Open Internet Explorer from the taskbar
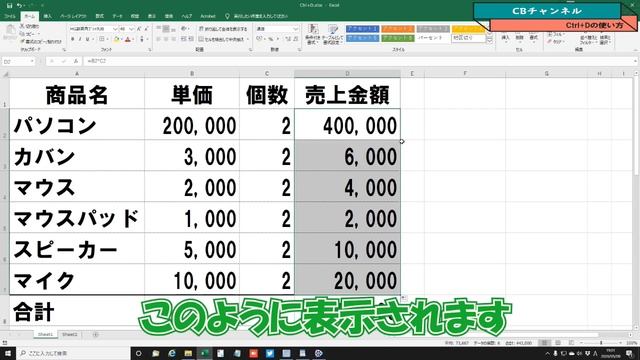Screen dimensions: 640x360 click(x=172, y=353)
